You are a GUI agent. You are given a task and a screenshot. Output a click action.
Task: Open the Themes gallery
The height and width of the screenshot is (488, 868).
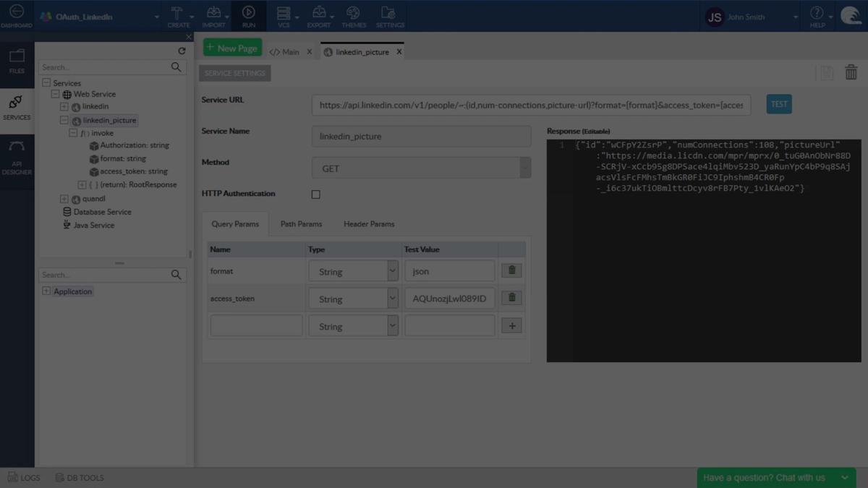(x=354, y=13)
